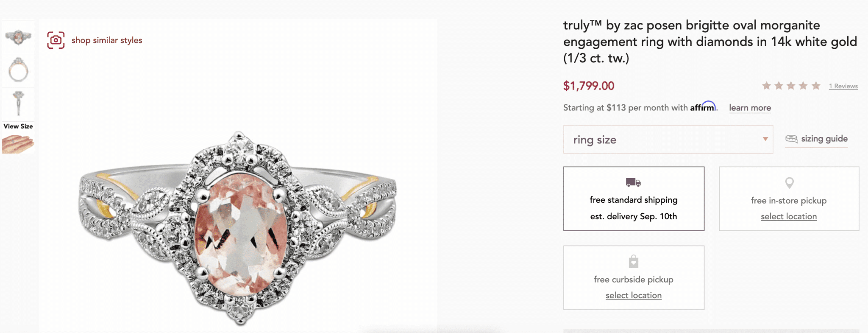This screenshot has height=333, width=868.
Task: Click the location pin in-store pickup icon
Action: (789, 183)
